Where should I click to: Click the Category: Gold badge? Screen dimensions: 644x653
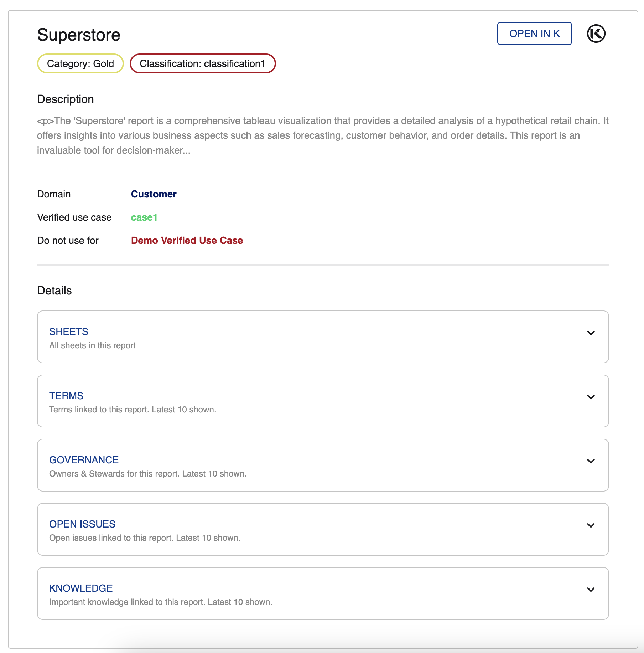(80, 64)
